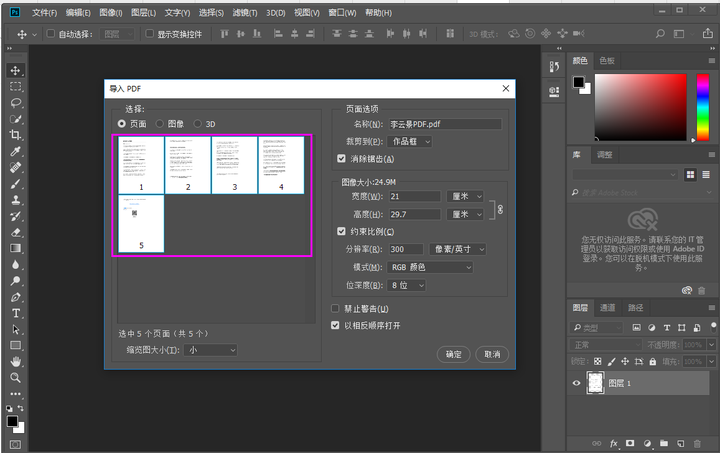Pick a color in the red color field

point(641,107)
